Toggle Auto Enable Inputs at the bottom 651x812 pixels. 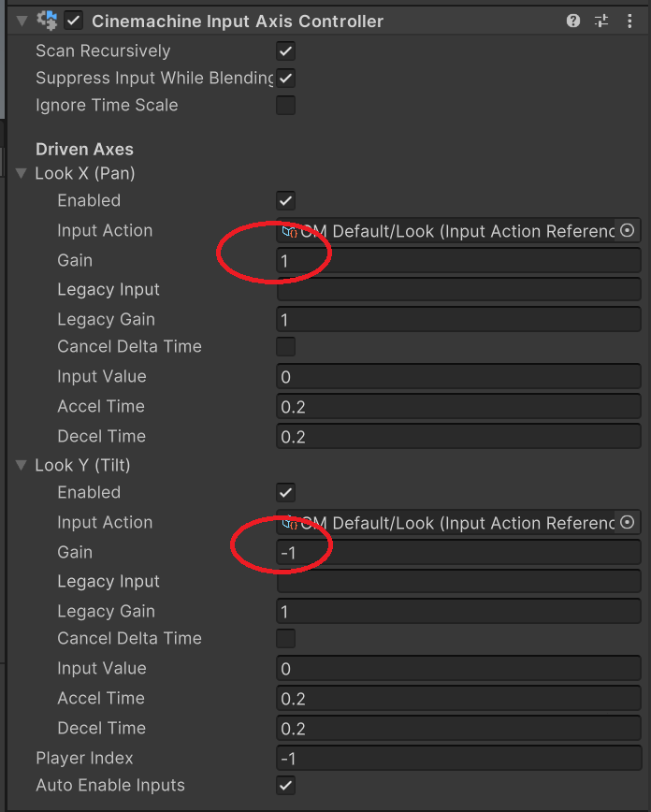[x=285, y=785]
